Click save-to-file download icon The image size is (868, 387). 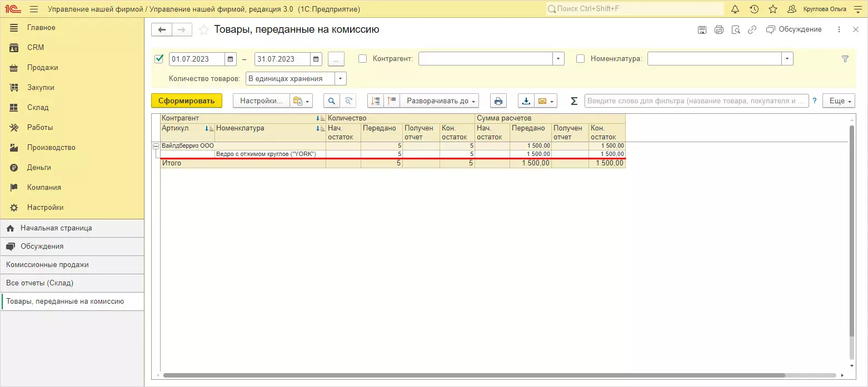coord(526,101)
